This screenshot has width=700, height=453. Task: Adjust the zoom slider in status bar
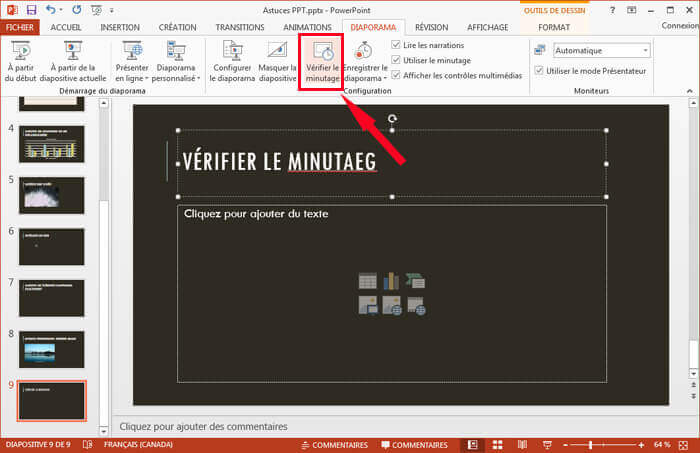[591, 444]
